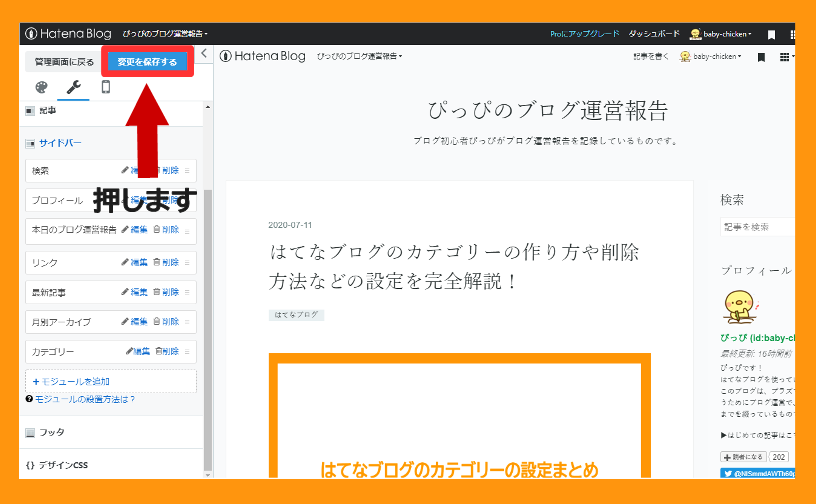Image resolution: width=816 pixels, height=504 pixels.
Task: Edit the リンク module
Action: [x=134, y=262]
